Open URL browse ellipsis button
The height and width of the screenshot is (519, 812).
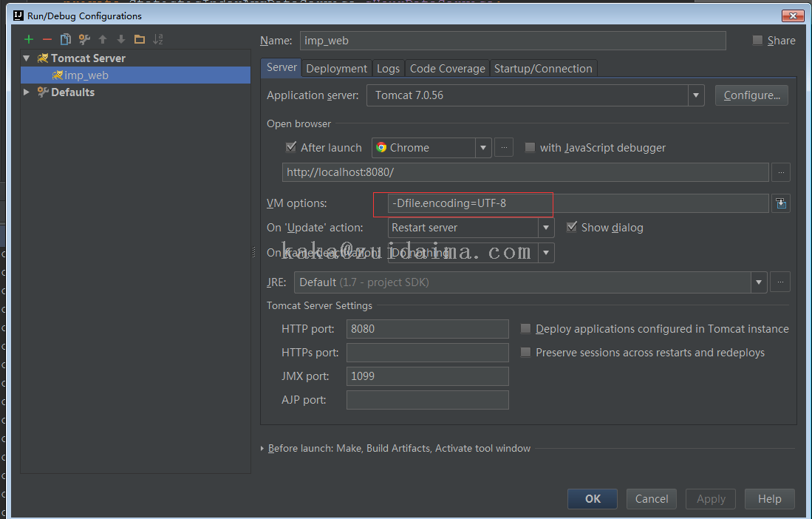point(781,172)
